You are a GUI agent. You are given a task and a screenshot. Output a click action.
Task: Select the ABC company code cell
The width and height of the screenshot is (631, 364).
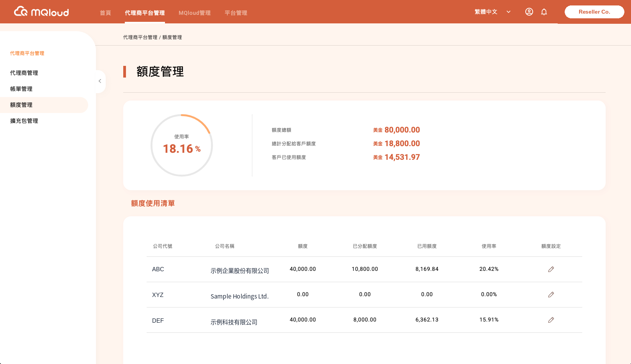click(158, 269)
